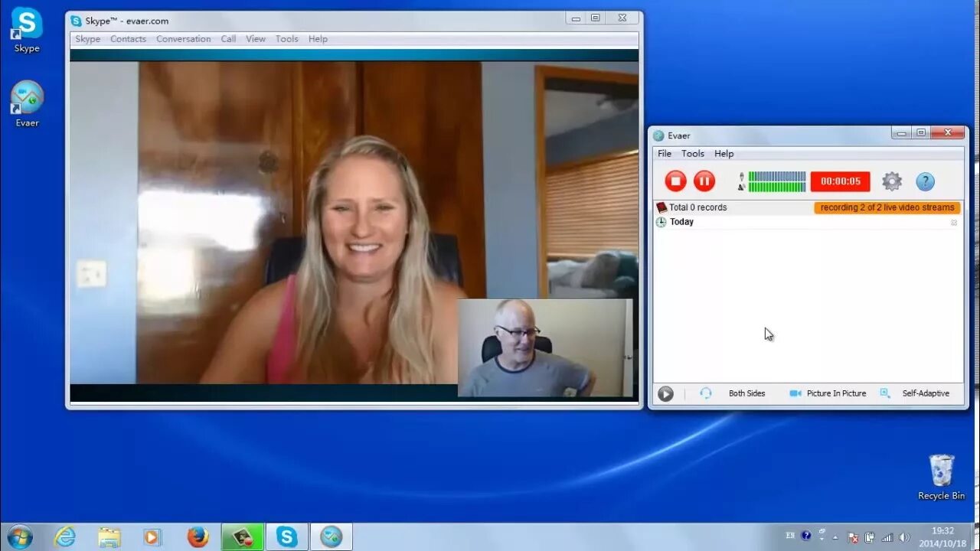Click the orange recording 2 of 2 live video streams label

pos(887,207)
